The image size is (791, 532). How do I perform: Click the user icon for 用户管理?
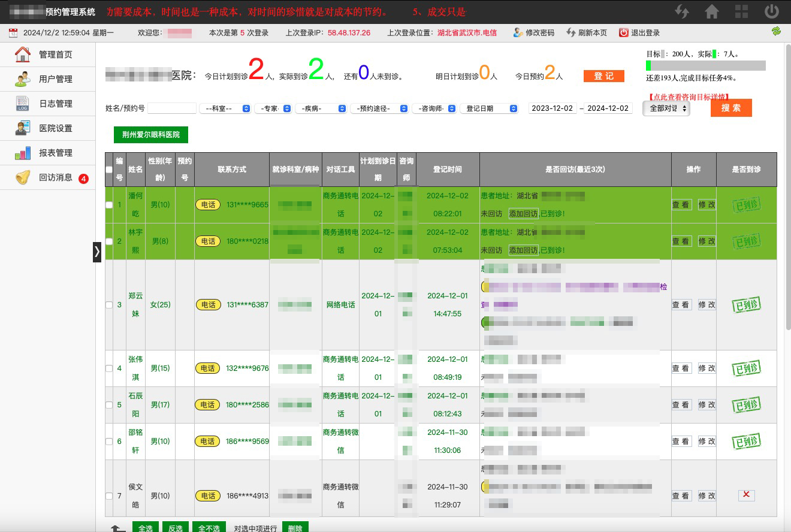point(23,78)
